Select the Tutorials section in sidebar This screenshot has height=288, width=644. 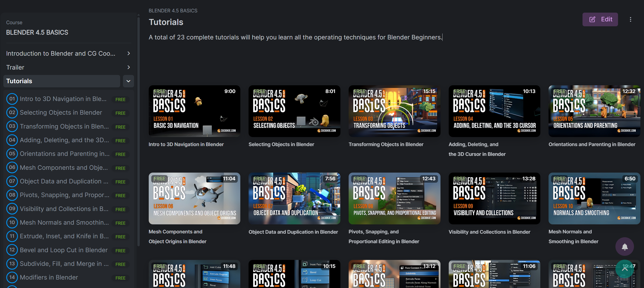(62, 81)
